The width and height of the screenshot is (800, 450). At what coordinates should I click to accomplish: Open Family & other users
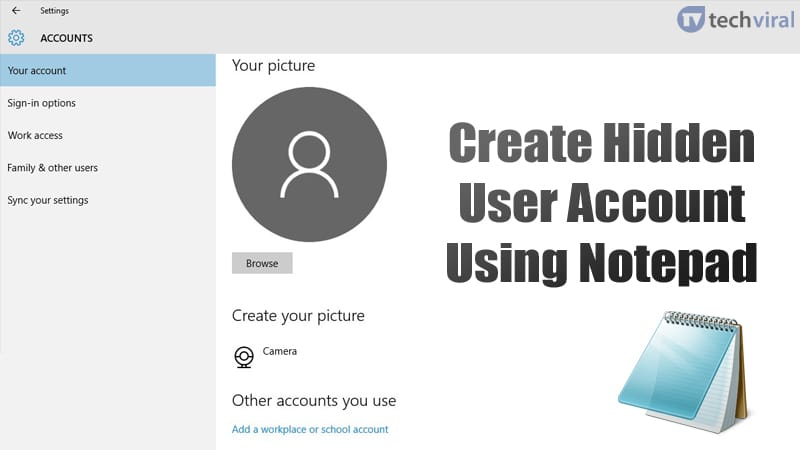click(x=108, y=168)
